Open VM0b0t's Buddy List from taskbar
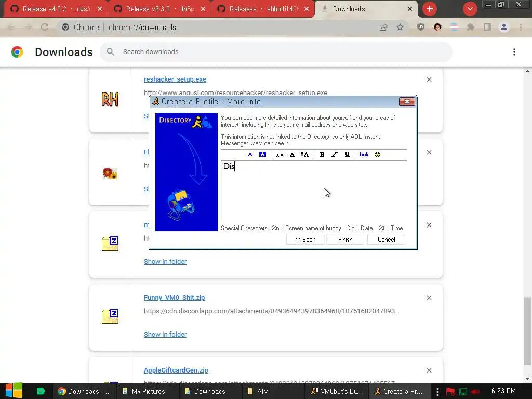The image size is (532, 399). pyautogui.click(x=337, y=391)
